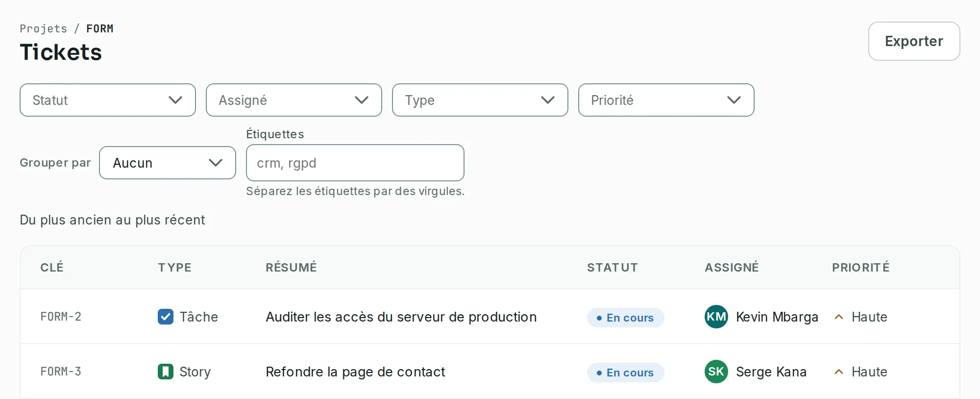The width and height of the screenshot is (980, 399).
Task: Click the 'Du plus ancien au plus récent' sort text
Action: tap(112, 220)
